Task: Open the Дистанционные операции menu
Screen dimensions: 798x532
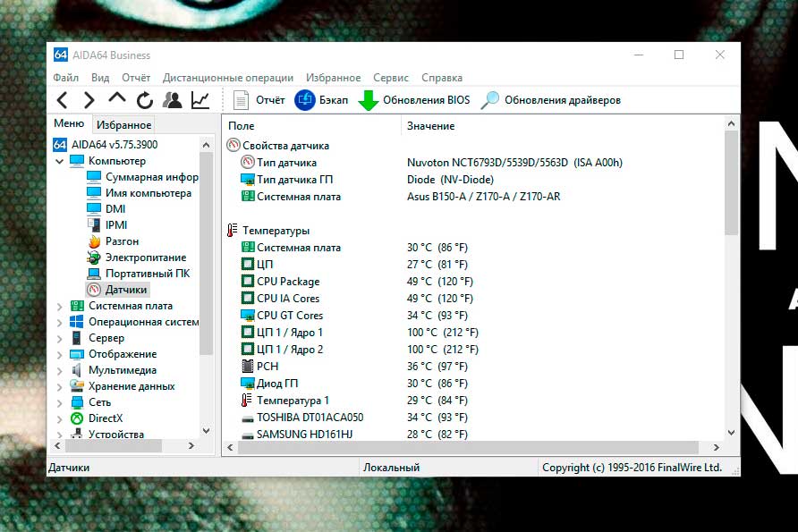Action: pos(227,78)
